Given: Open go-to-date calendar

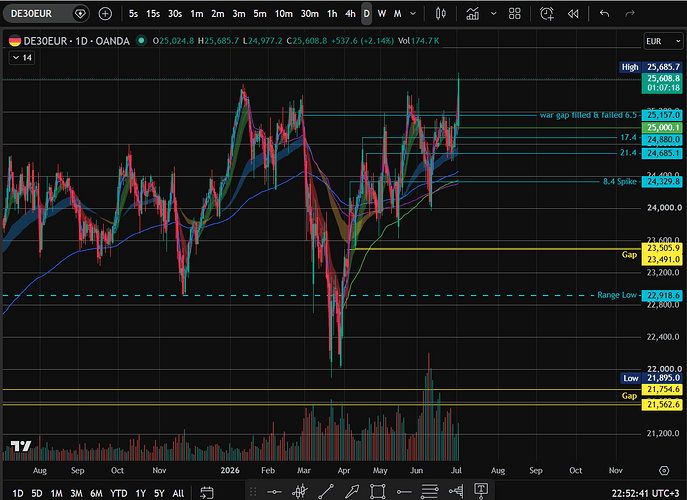Looking at the screenshot, I should [207, 493].
